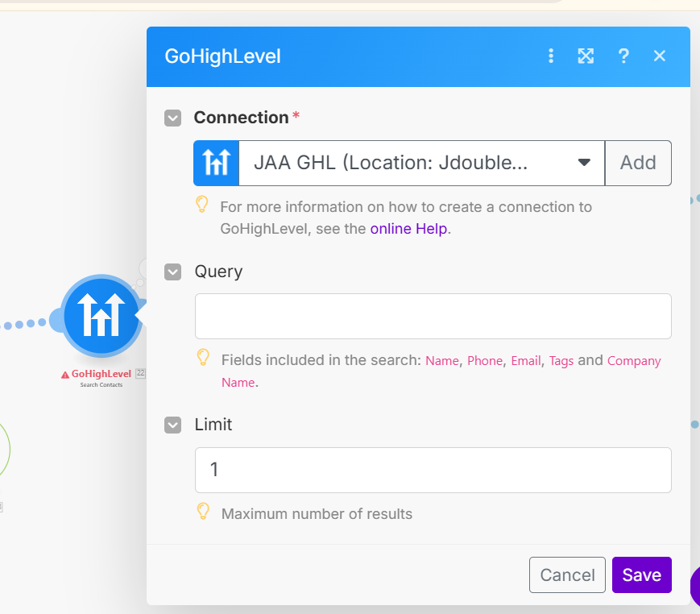Image resolution: width=700 pixels, height=614 pixels.
Task: Click the lightbulb hint icon under Connection
Action: pos(203,205)
